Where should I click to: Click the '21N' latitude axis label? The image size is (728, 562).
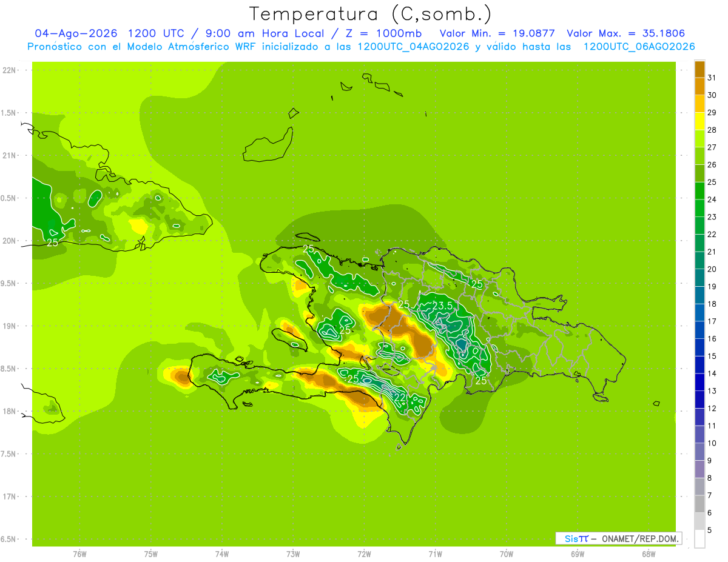click(8, 156)
